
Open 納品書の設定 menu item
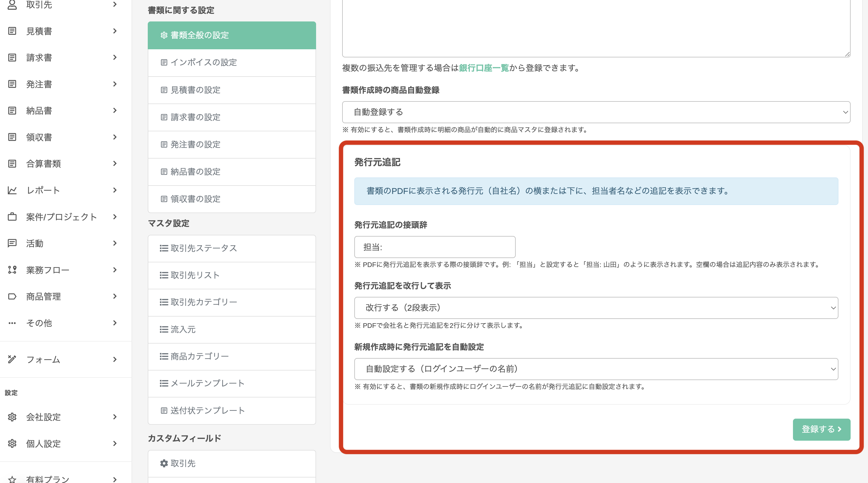click(x=232, y=172)
